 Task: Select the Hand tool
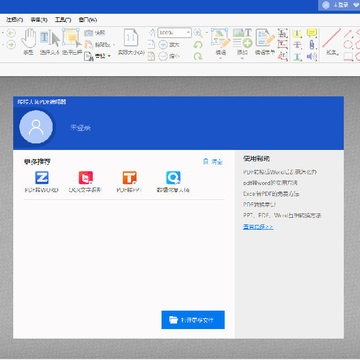coord(28,42)
